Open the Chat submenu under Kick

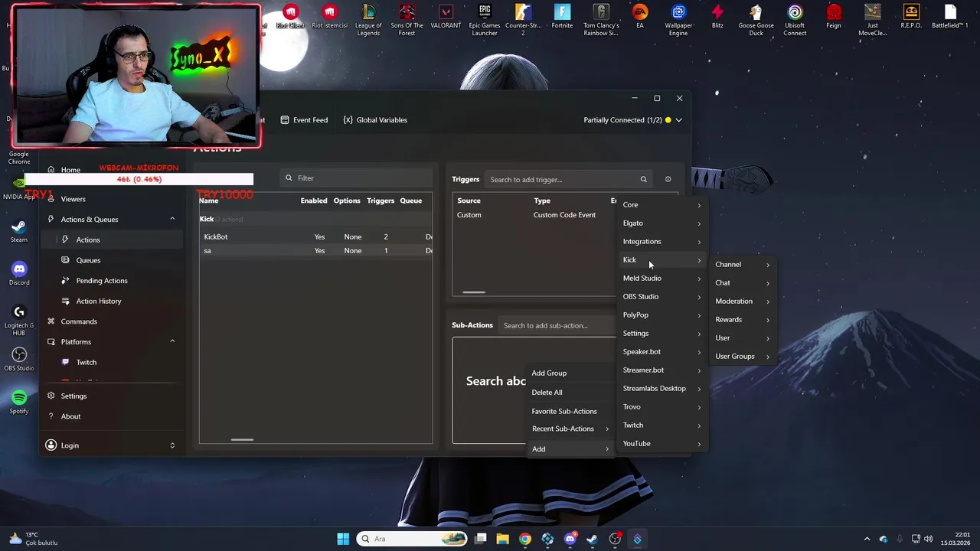[x=742, y=283]
